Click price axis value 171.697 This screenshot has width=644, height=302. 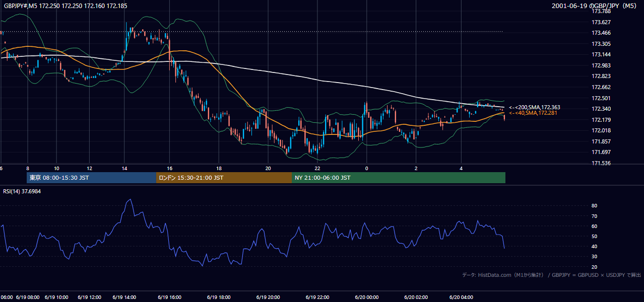point(601,152)
